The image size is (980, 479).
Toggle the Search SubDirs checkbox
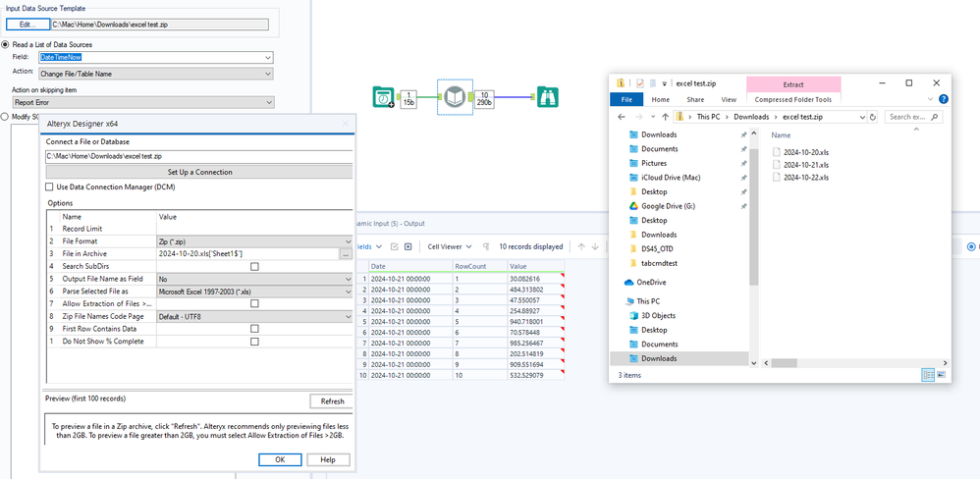[254, 266]
